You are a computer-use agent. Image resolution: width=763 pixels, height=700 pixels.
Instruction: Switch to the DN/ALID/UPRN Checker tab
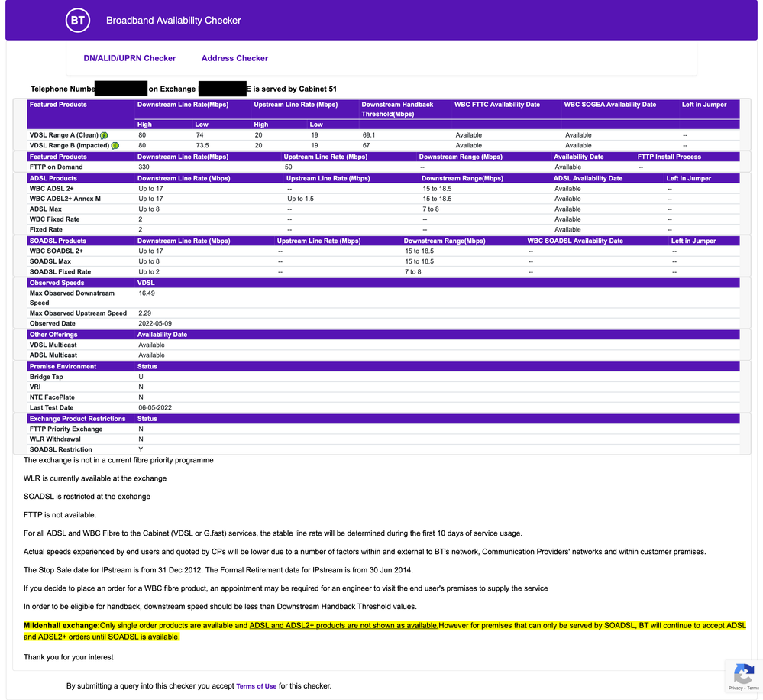coord(130,58)
